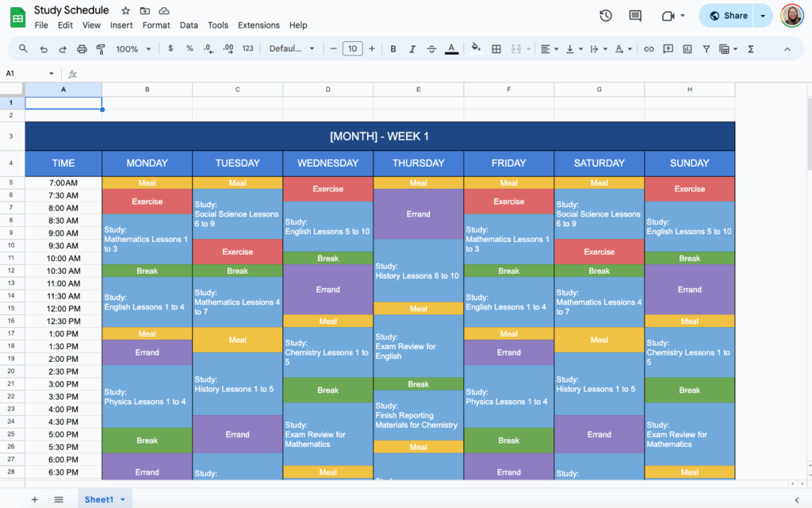Toggle strikethrough formatting
812x508 pixels.
tap(431, 48)
